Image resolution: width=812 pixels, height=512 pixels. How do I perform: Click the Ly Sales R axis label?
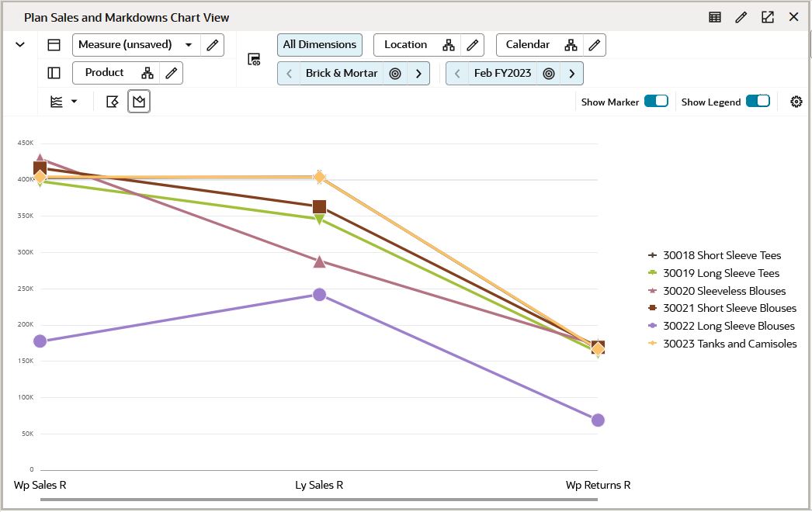point(319,485)
